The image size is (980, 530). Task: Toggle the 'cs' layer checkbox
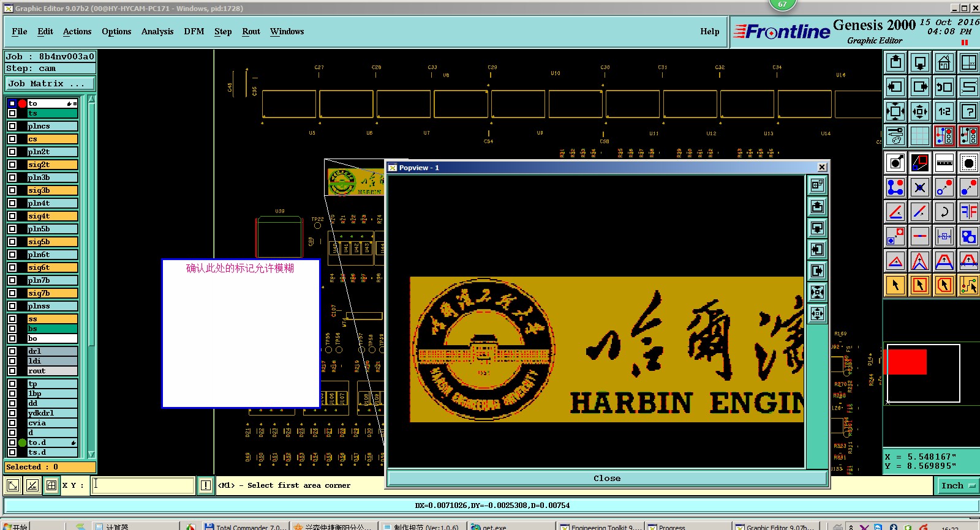coord(12,139)
